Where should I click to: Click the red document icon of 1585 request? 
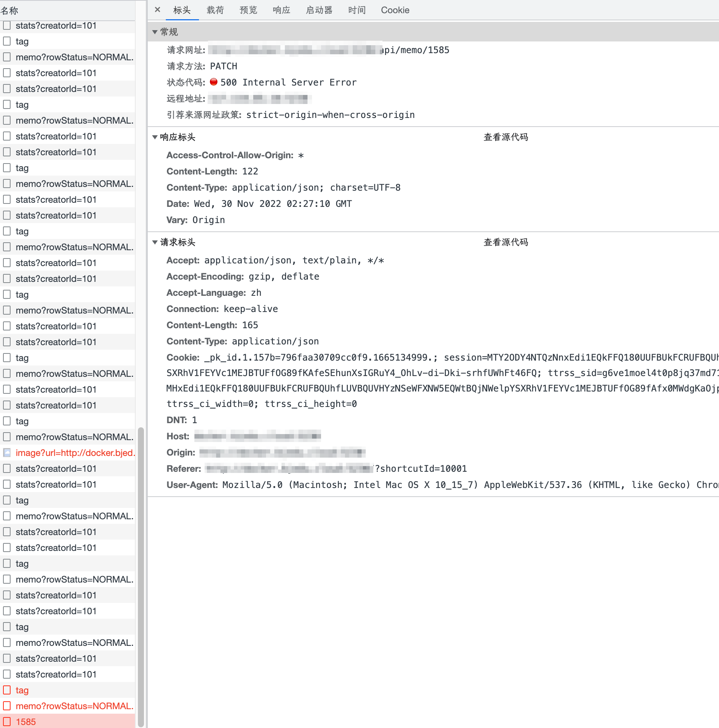pyautogui.click(x=7, y=722)
